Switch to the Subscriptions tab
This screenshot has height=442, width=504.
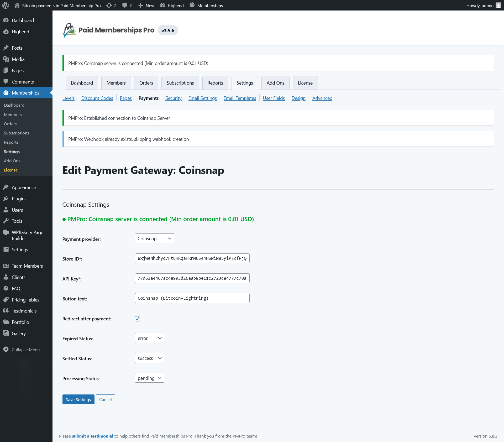180,83
